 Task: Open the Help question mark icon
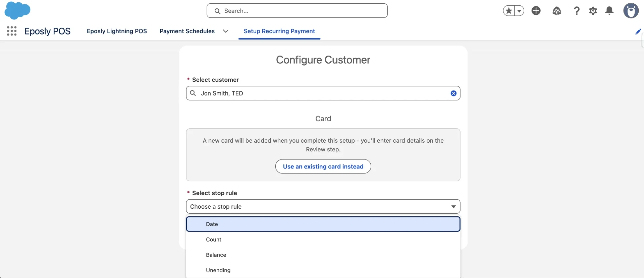[577, 11]
